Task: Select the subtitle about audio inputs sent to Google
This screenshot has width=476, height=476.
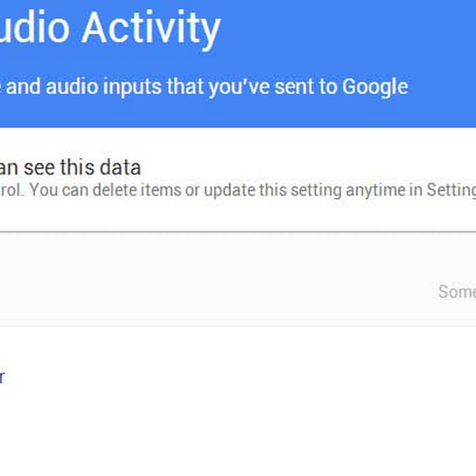Action: click(204, 87)
